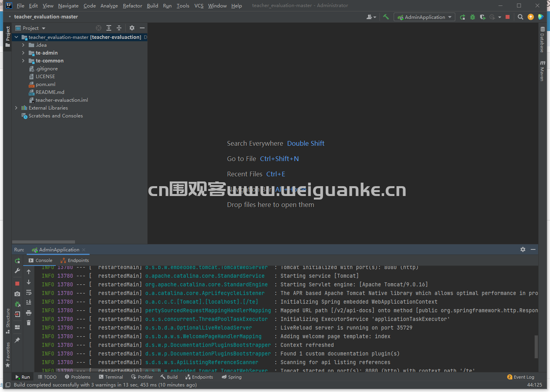Click Expand All in Project panel

click(x=109, y=28)
